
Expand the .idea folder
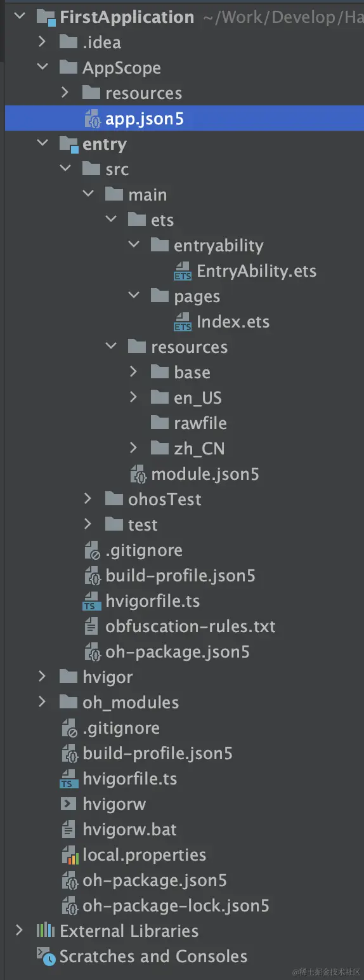[42, 42]
